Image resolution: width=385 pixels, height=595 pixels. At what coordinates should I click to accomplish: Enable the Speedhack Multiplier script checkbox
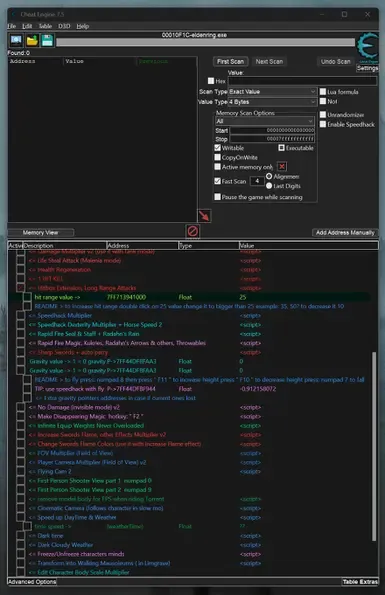(x=20, y=315)
